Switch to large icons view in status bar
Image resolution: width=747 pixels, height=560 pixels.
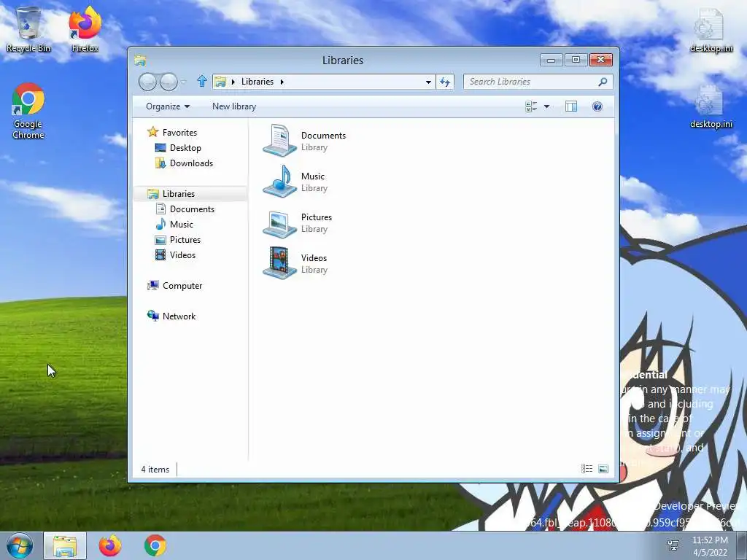603,469
